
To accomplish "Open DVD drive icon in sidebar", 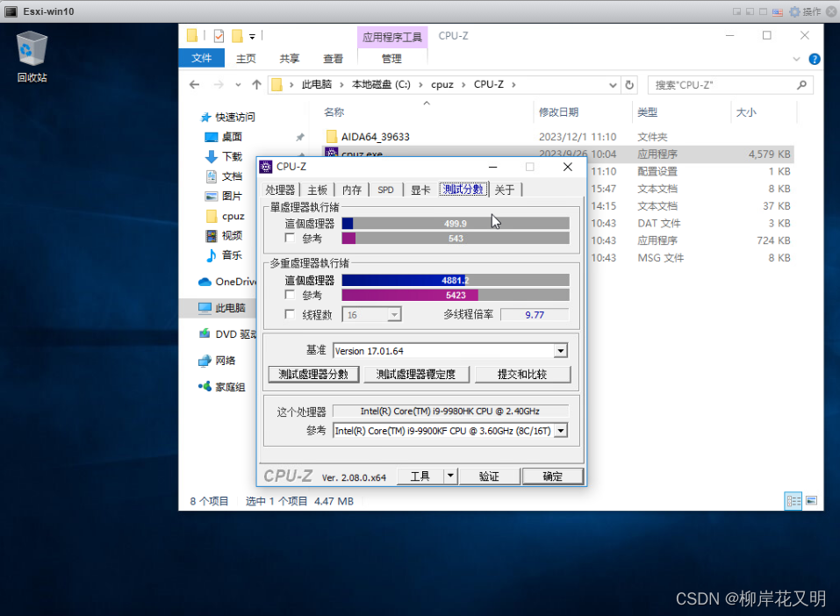I will pyautogui.click(x=205, y=333).
